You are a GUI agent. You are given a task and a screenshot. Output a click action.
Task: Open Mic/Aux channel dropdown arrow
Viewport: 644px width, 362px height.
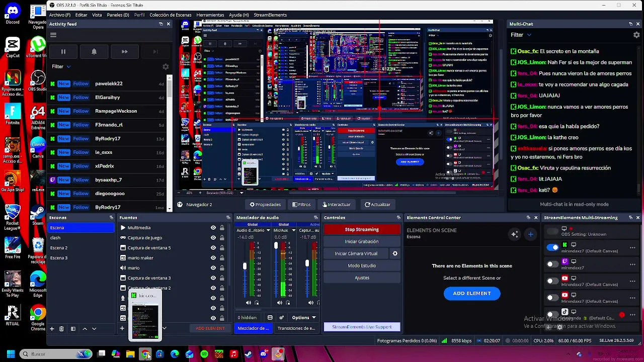tap(293, 230)
